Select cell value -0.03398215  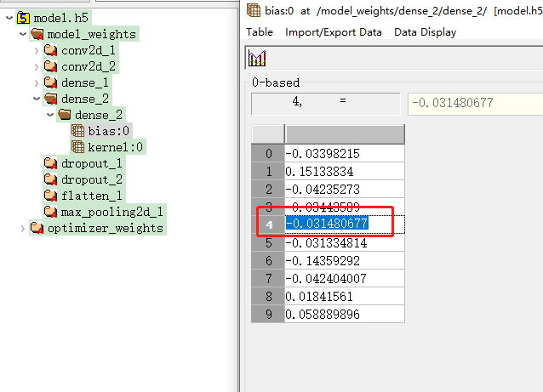click(345, 153)
